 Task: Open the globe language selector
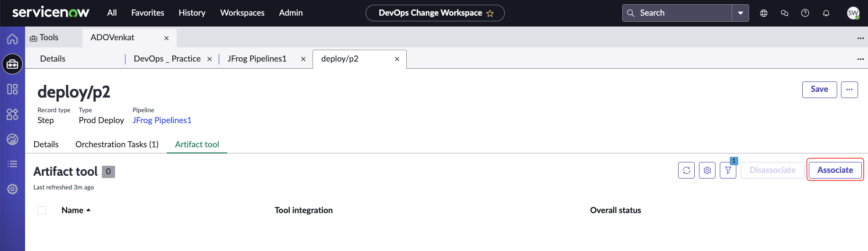tap(764, 13)
